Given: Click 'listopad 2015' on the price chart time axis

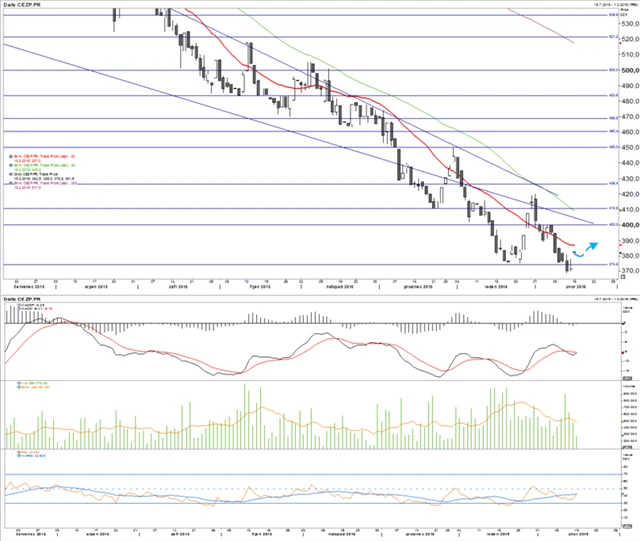Looking at the screenshot, I should coord(340,287).
